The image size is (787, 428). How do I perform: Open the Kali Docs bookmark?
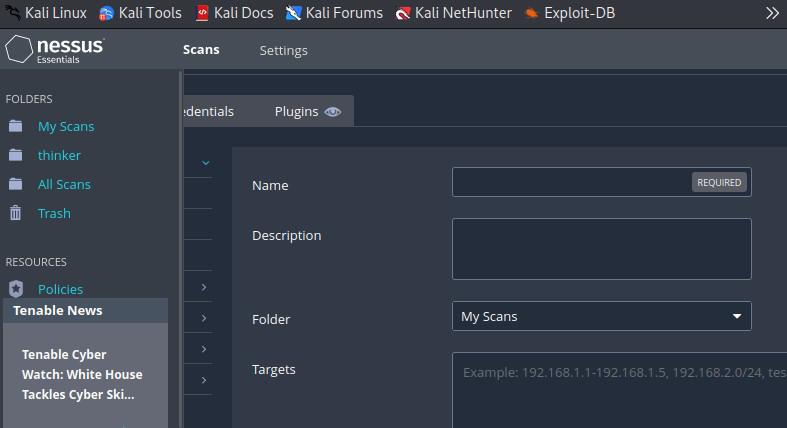pyautogui.click(x=234, y=13)
